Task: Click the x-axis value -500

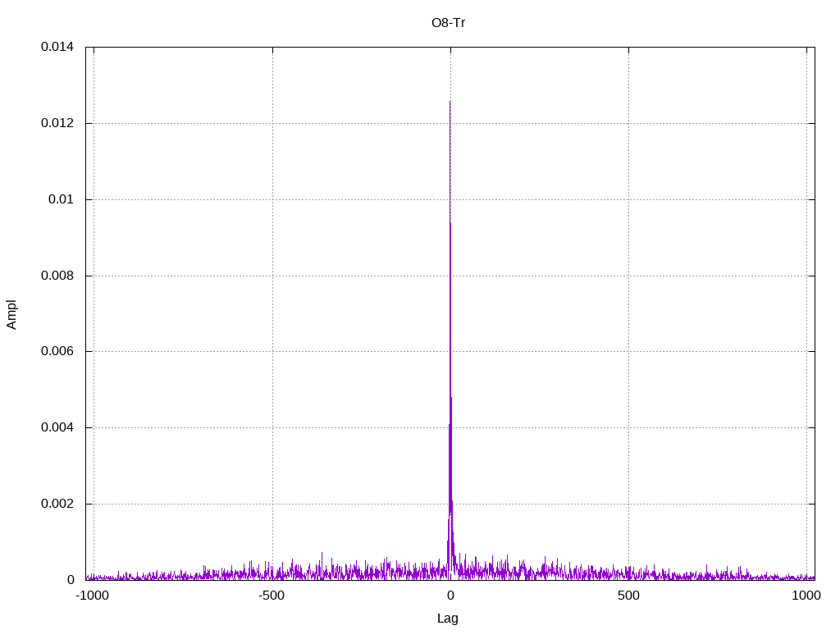Action: 272,596
